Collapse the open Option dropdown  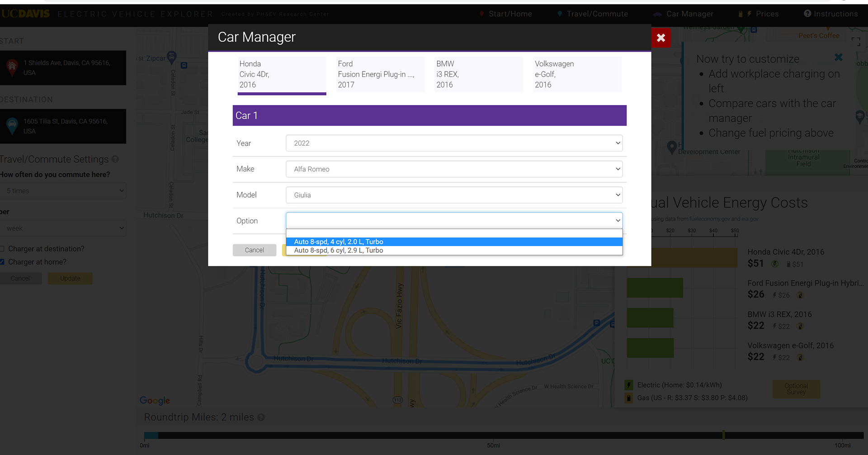[x=454, y=221]
